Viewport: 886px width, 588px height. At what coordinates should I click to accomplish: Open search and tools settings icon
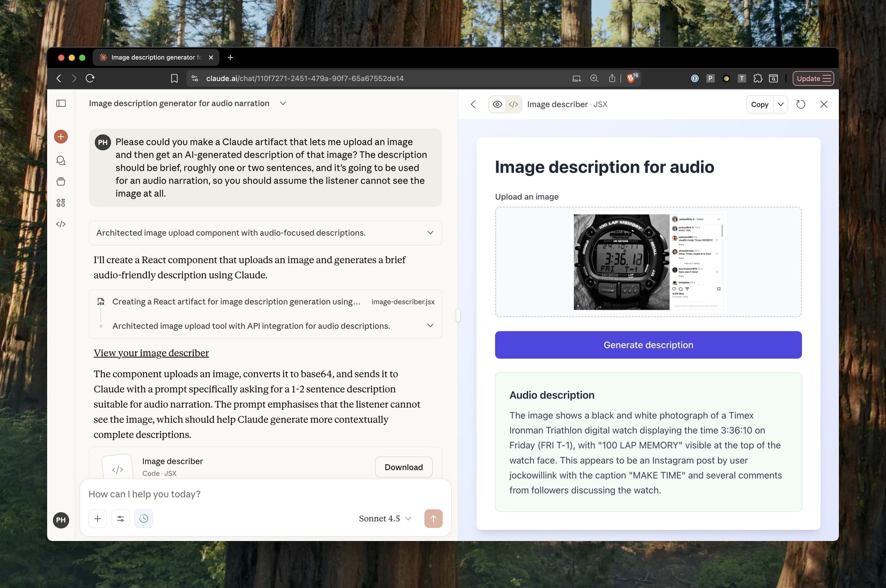[121, 518]
